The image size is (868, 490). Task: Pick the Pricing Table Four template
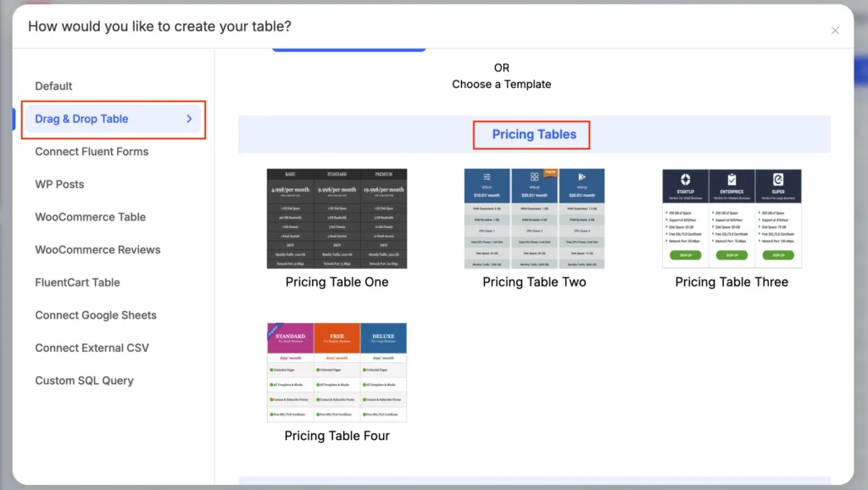[336, 371]
